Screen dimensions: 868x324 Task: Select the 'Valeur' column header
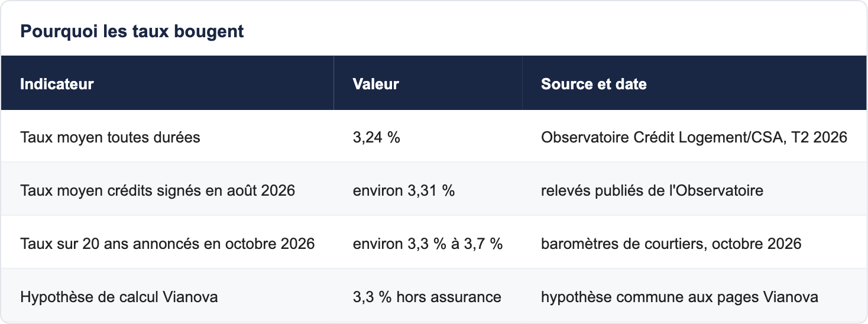(375, 84)
